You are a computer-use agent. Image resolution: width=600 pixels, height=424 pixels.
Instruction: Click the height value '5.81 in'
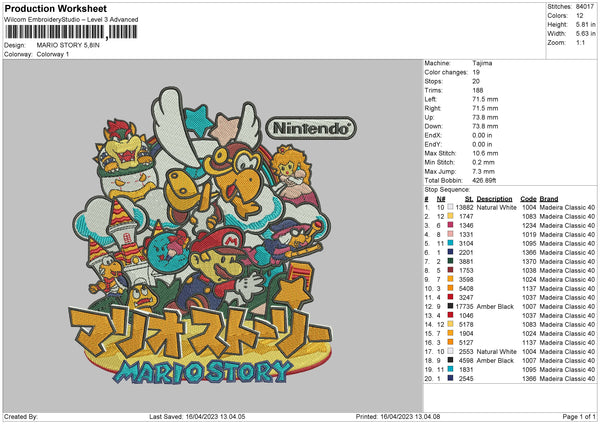pos(586,24)
